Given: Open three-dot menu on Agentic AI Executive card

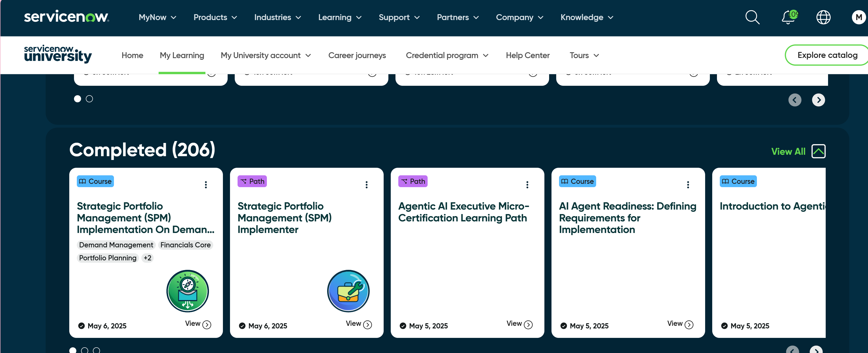Looking at the screenshot, I should pos(527,185).
